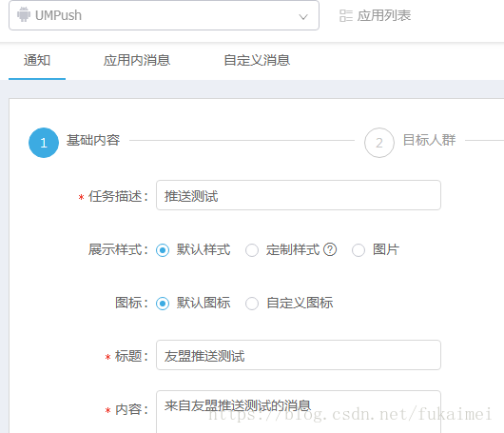Focus the 任务描述 input field
This screenshot has width=504, height=433.
click(x=299, y=195)
